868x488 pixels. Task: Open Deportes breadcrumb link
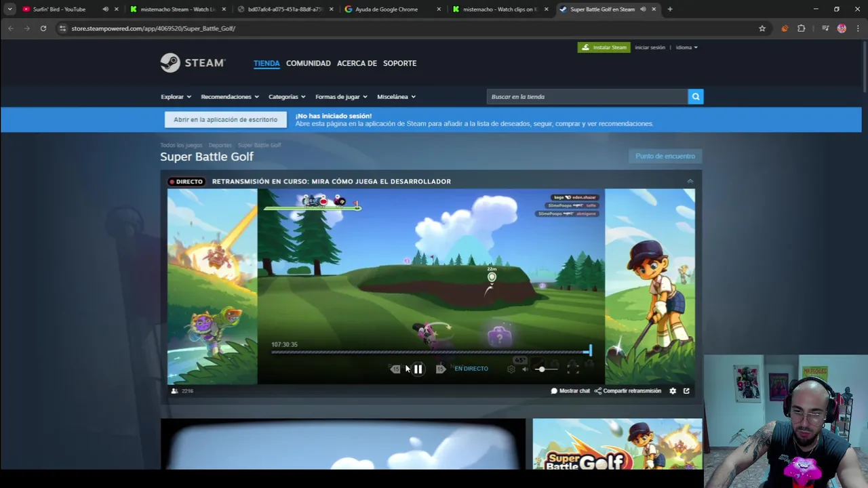coord(220,145)
